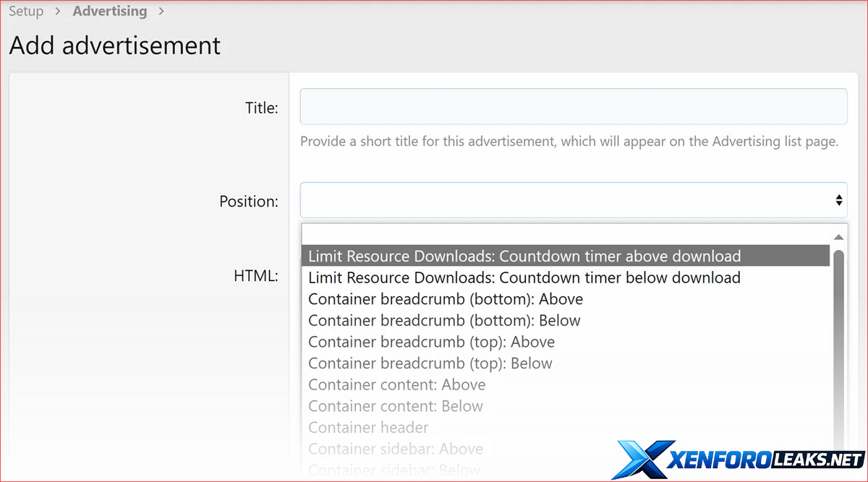The width and height of the screenshot is (868, 482).
Task: Select Container breadcrumb (bottom): Above
Action: click(446, 299)
